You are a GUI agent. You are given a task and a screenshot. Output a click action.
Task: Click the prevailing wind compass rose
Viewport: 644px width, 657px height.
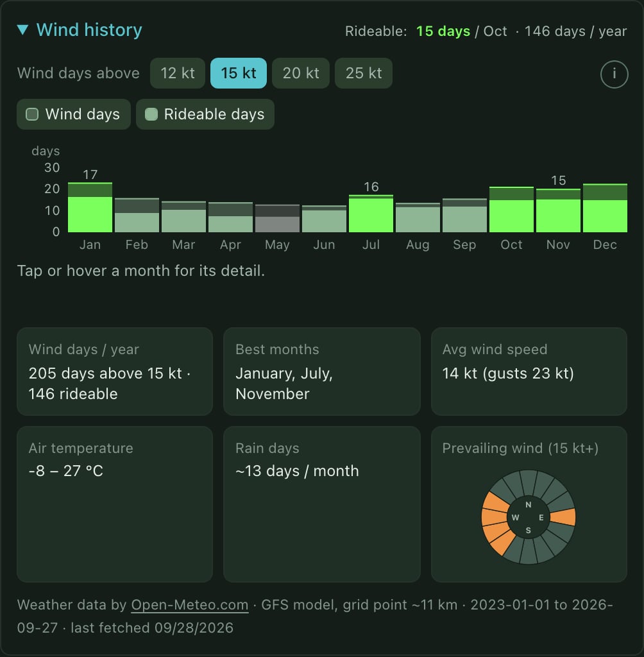529,517
